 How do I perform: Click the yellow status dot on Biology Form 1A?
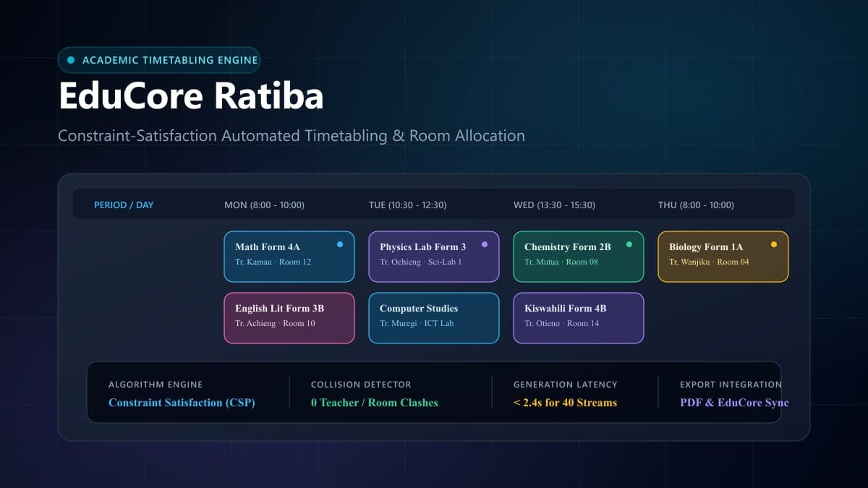774,244
